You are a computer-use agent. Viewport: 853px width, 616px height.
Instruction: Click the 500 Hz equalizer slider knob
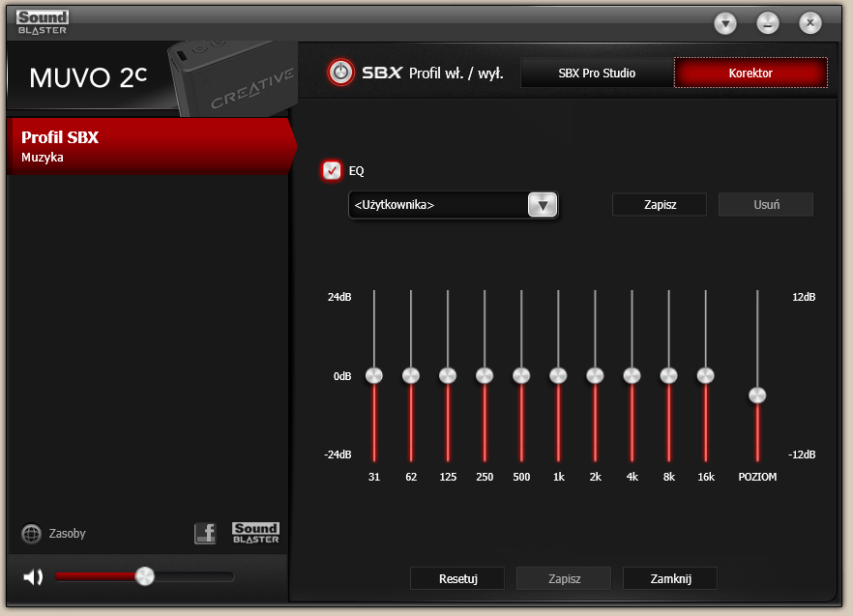[x=521, y=375]
